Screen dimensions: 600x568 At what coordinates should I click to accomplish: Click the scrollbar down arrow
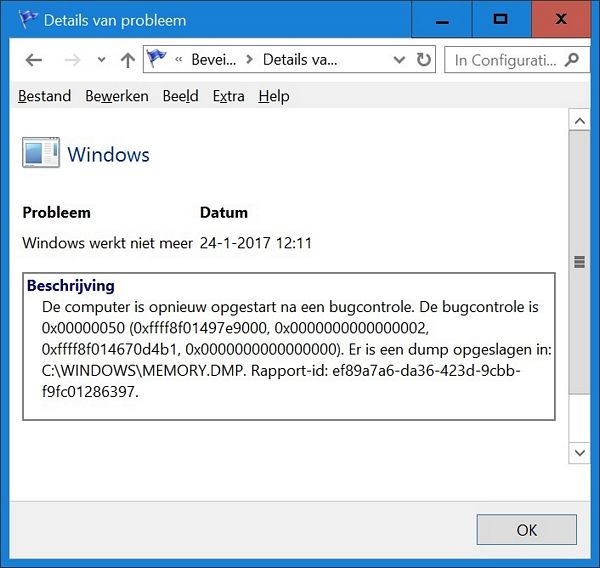pyautogui.click(x=580, y=453)
